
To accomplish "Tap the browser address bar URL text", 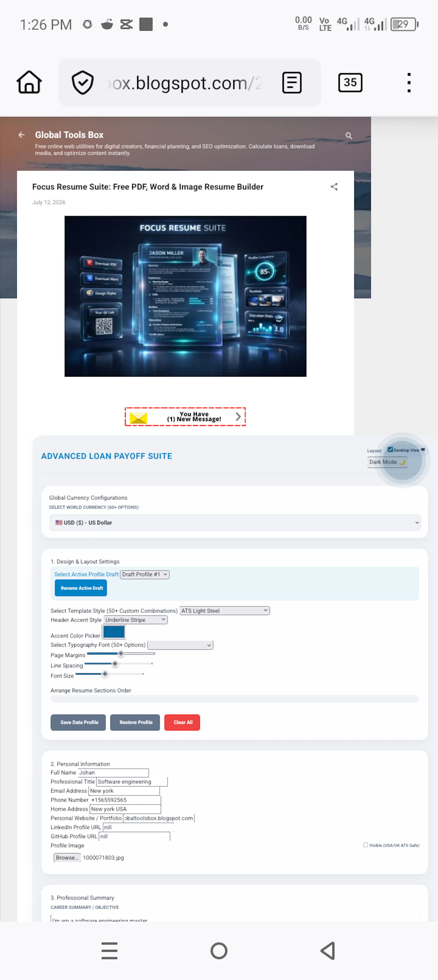I will (186, 83).
